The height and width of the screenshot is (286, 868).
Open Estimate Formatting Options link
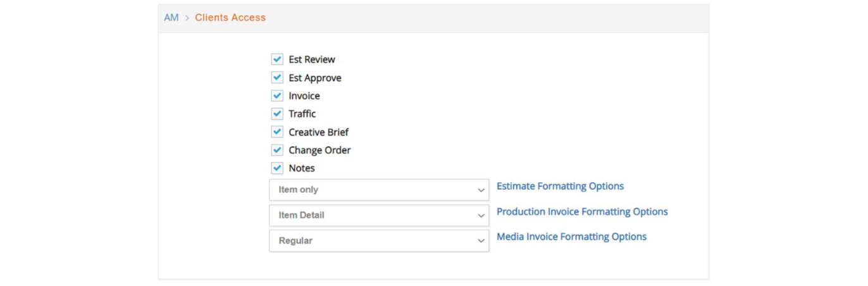(560, 186)
